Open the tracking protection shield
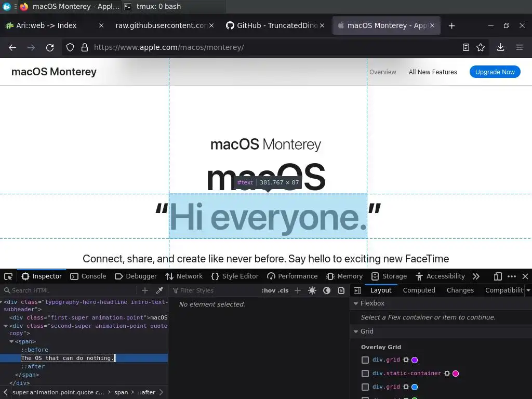The image size is (532, 399). (70, 47)
